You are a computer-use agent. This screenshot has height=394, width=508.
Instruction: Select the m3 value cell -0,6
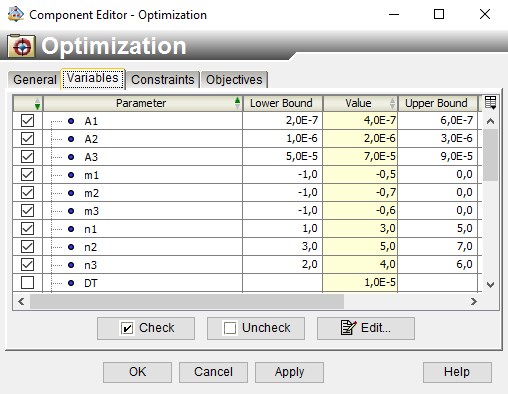[x=360, y=210]
